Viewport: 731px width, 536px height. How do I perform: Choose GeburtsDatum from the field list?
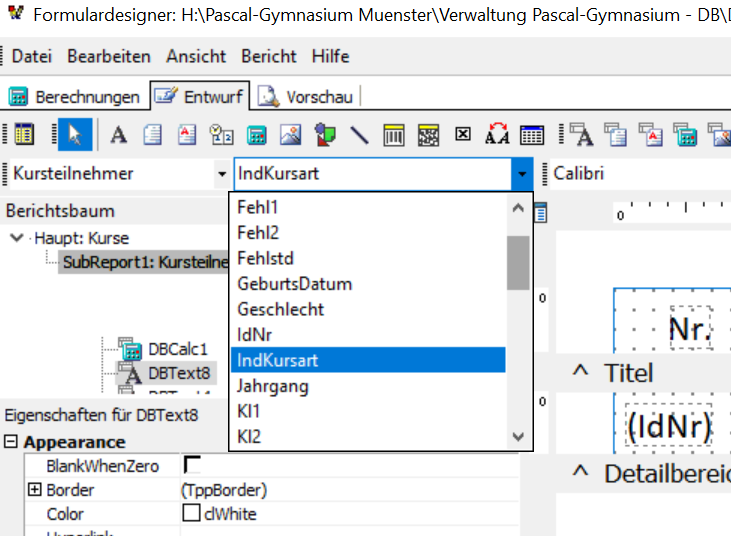coord(368,284)
